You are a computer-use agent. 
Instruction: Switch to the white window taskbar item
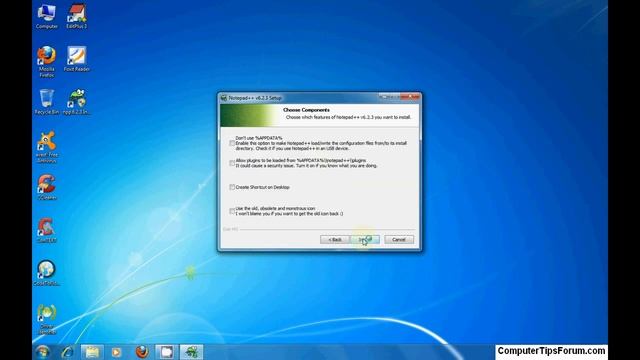(x=167, y=351)
